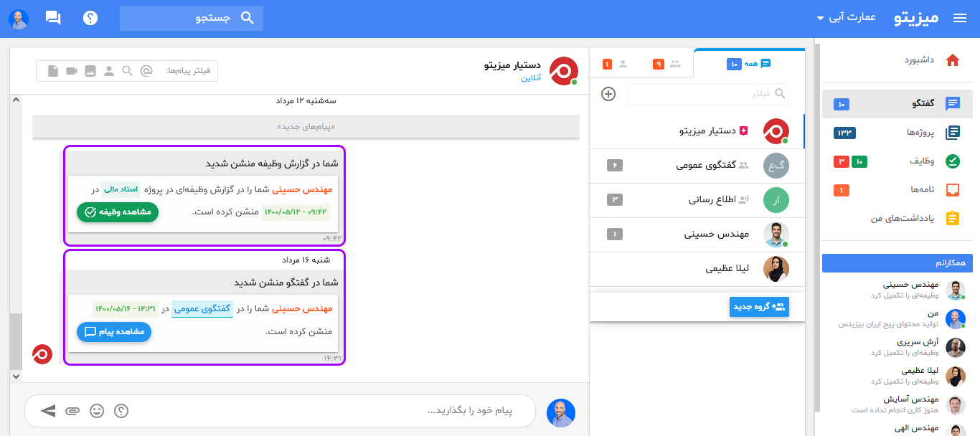Select من in the همکارانم list
Viewport: 980px width, 436px height.
(897, 318)
